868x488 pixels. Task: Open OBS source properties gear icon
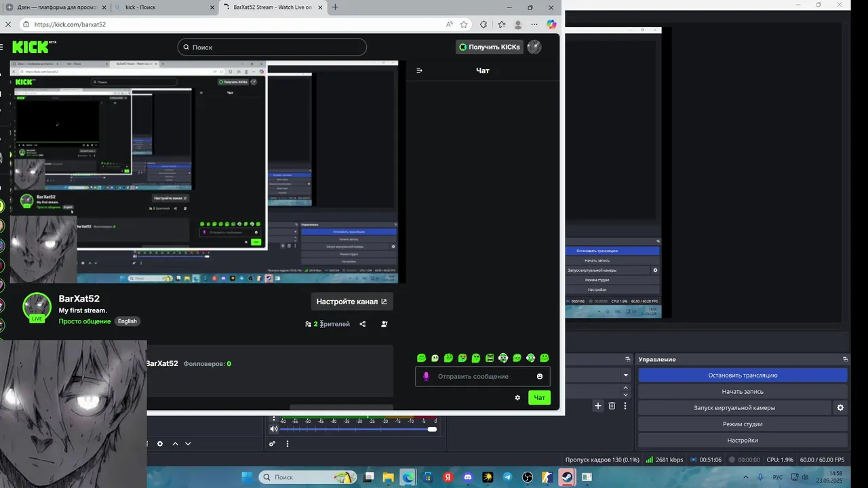160,444
